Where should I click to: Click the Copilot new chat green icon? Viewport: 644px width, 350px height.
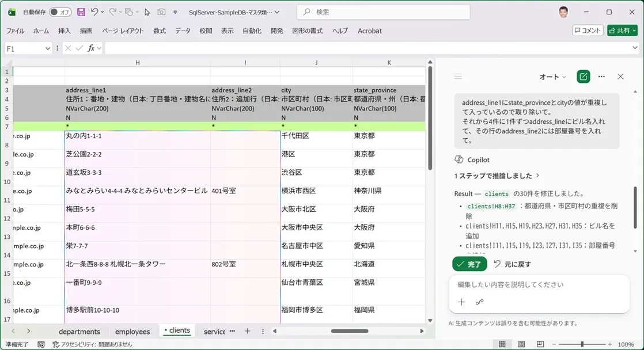[583, 77]
